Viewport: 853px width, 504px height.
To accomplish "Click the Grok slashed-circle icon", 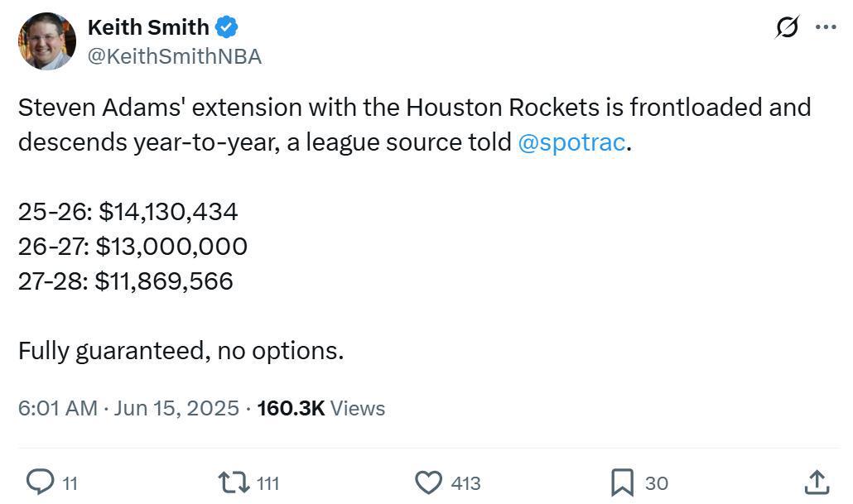I will 787,27.
